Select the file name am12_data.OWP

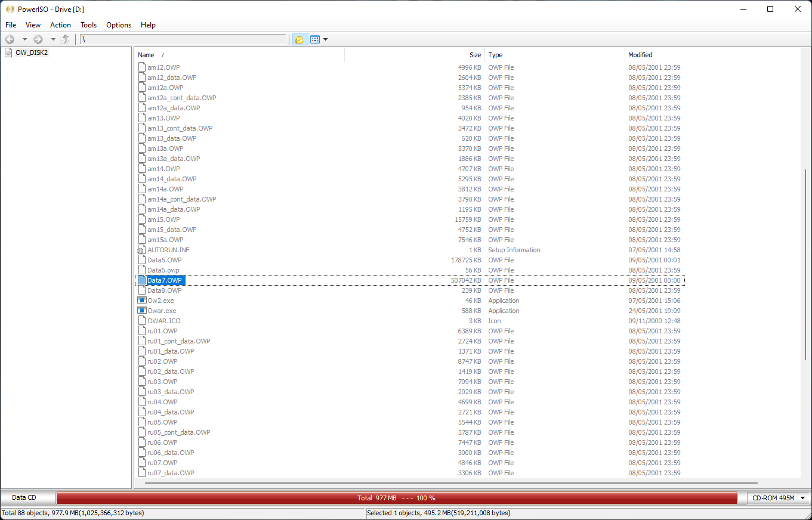pos(172,78)
